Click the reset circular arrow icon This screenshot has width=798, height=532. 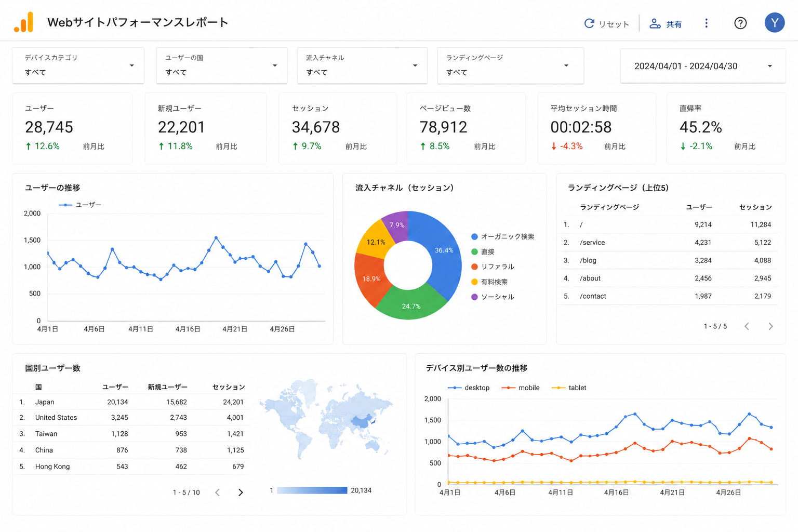click(589, 23)
